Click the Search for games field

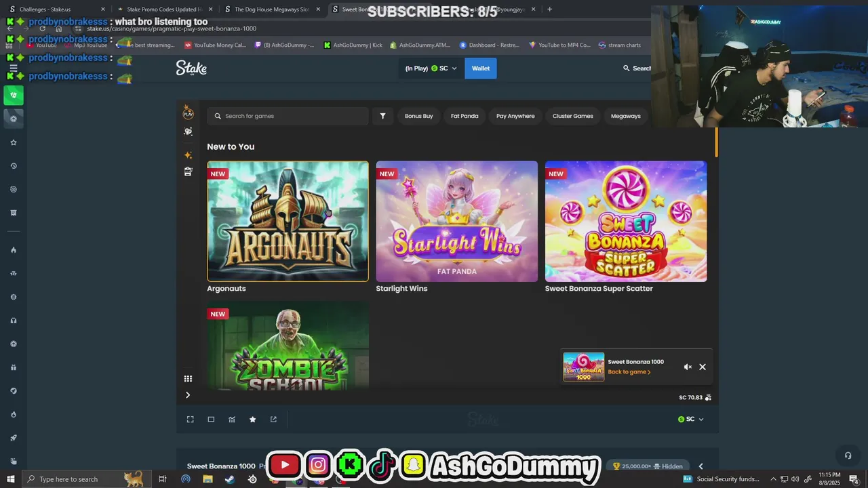click(288, 116)
